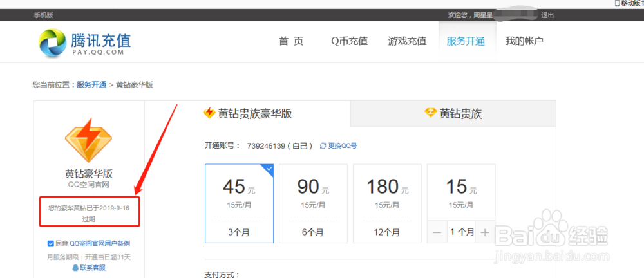Click the 联系客服 link
Viewport: 644px width, 278px height.
coord(93,268)
